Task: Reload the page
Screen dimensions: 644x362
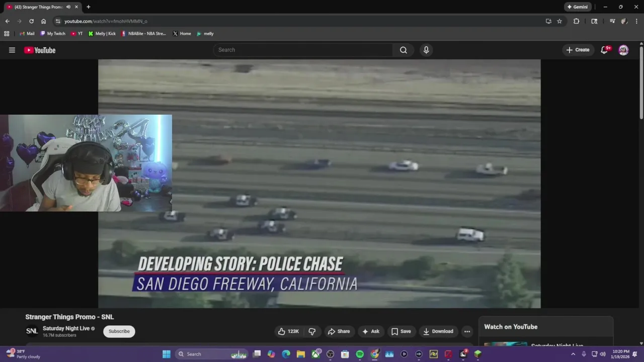Action: (x=31, y=21)
